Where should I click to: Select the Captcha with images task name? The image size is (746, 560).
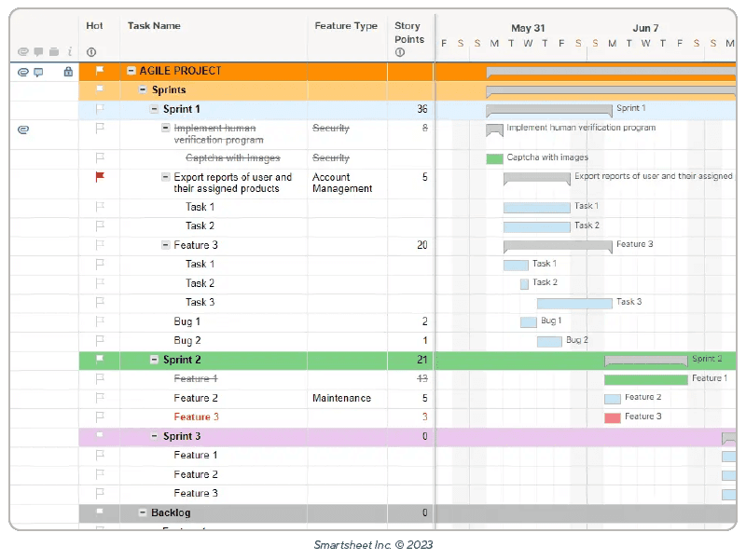click(232, 157)
